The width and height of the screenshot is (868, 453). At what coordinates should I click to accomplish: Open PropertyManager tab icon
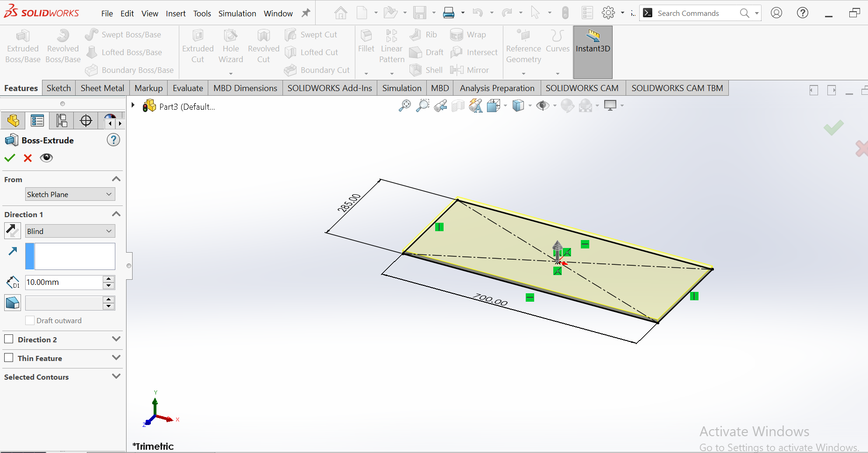click(37, 120)
